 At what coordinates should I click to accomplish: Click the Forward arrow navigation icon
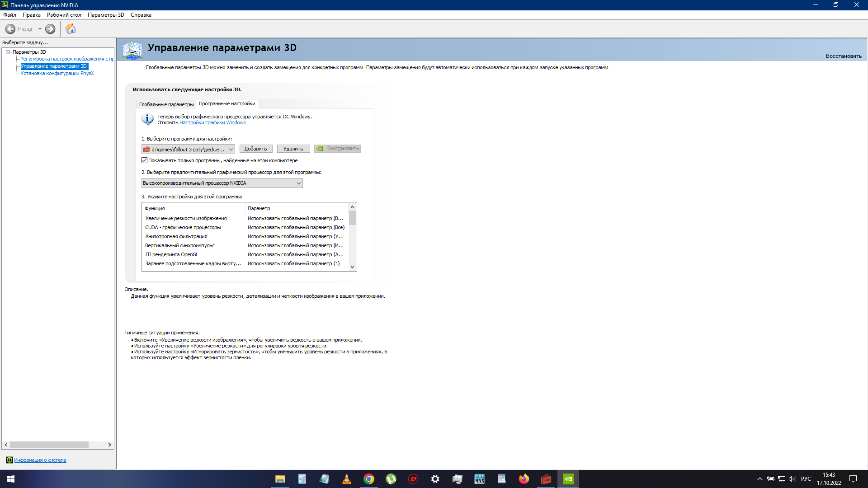pyautogui.click(x=50, y=29)
